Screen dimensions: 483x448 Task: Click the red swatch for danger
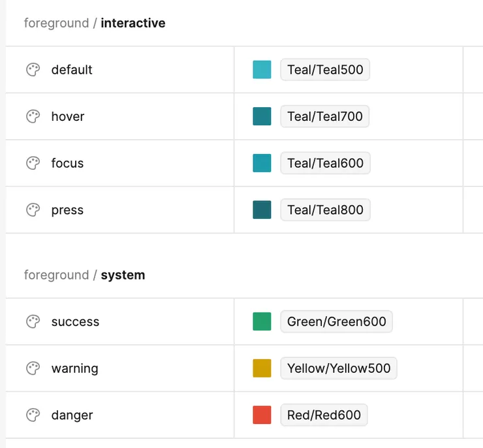point(262,415)
